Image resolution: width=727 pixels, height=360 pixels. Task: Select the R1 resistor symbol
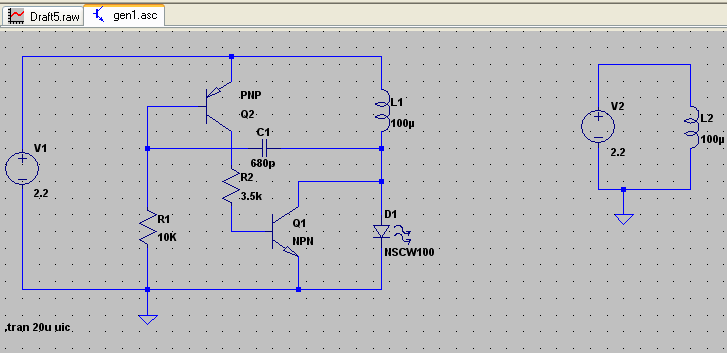coord(147,227)
